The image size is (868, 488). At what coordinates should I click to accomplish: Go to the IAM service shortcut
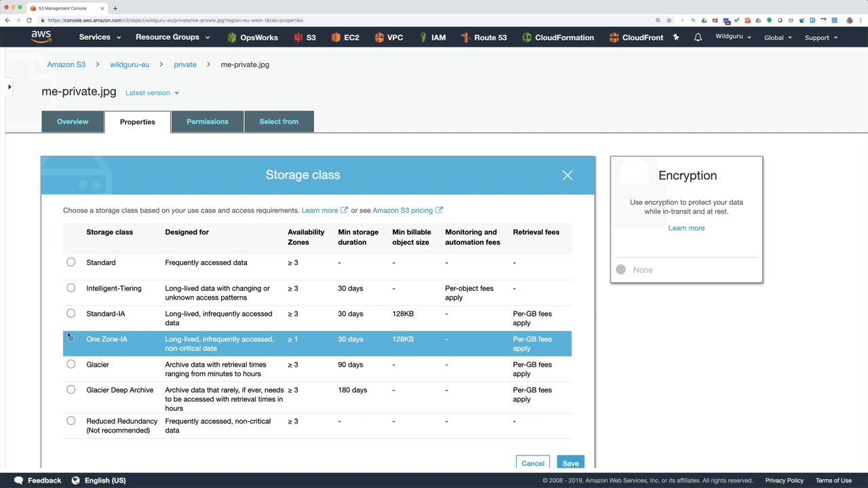tap(431, 37)
